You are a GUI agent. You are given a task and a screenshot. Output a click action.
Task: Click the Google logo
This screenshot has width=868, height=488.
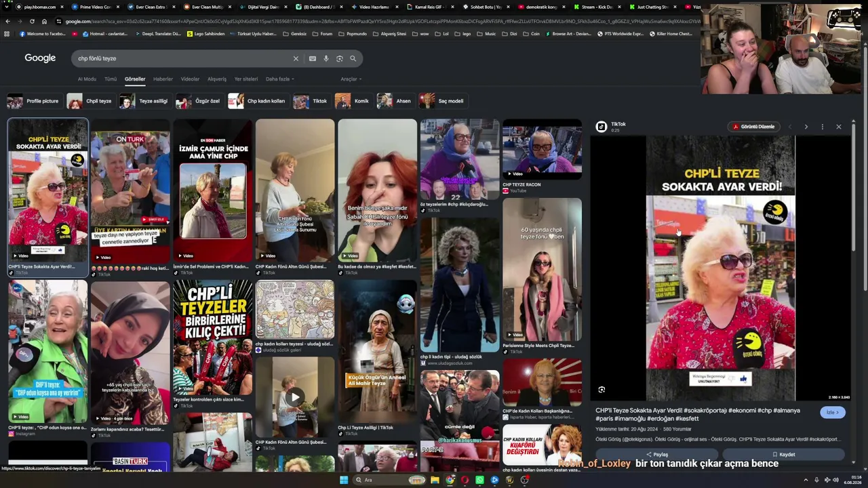pyautogui.click(x=40, y=58)
